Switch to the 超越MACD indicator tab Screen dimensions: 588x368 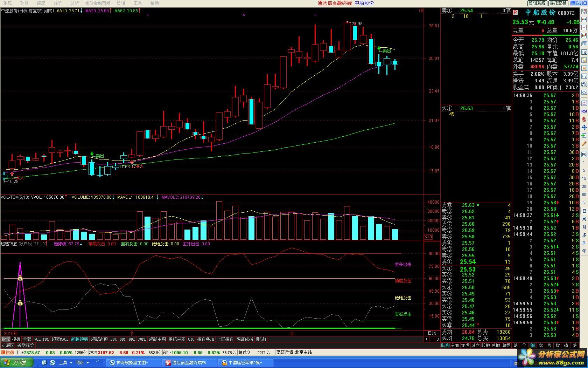60,339
